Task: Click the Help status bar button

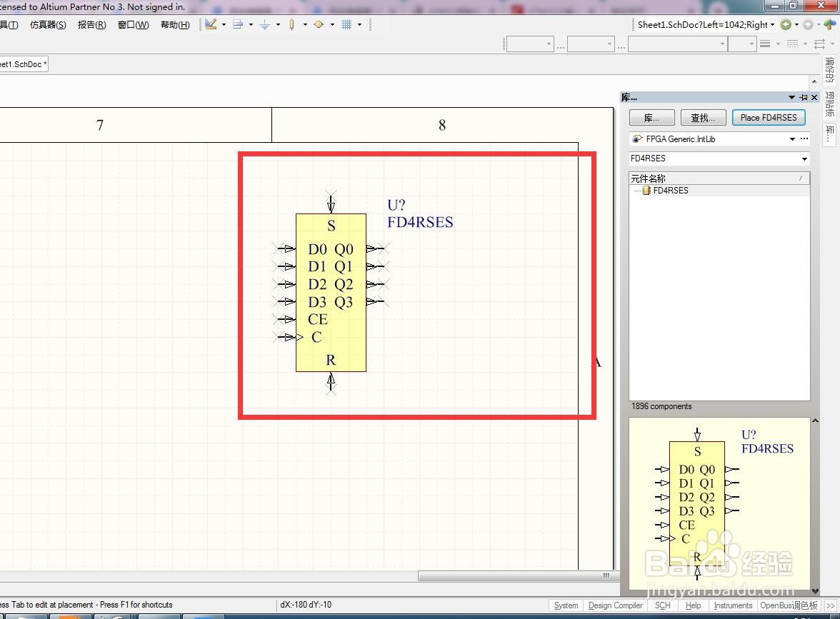Action: click(693, 605)
